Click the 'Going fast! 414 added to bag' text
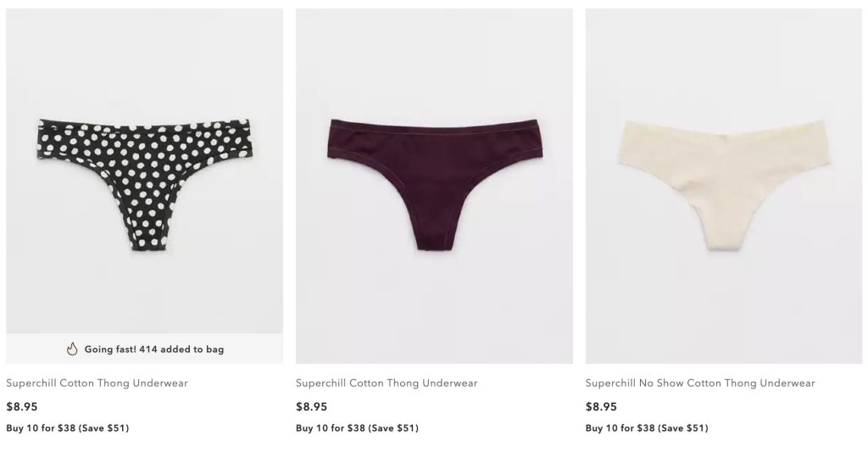This screenshot has width=868, height=453. pos(154,350)
